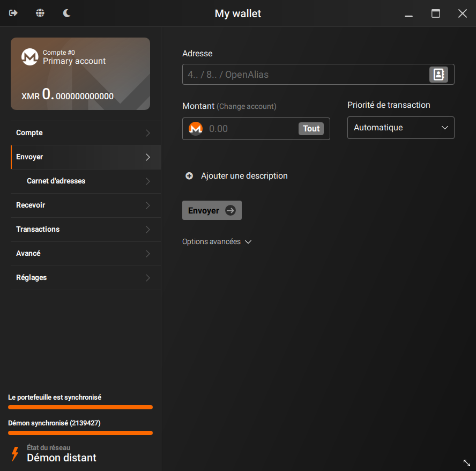Click the logout icon in the top toolbar

click(x=13, y=13)
